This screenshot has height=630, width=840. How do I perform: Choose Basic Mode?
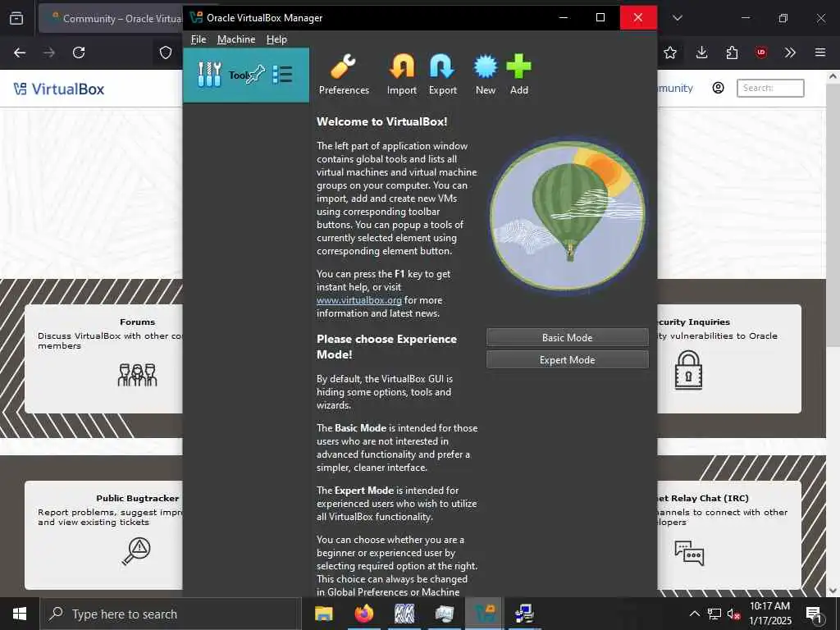[568, 337]
